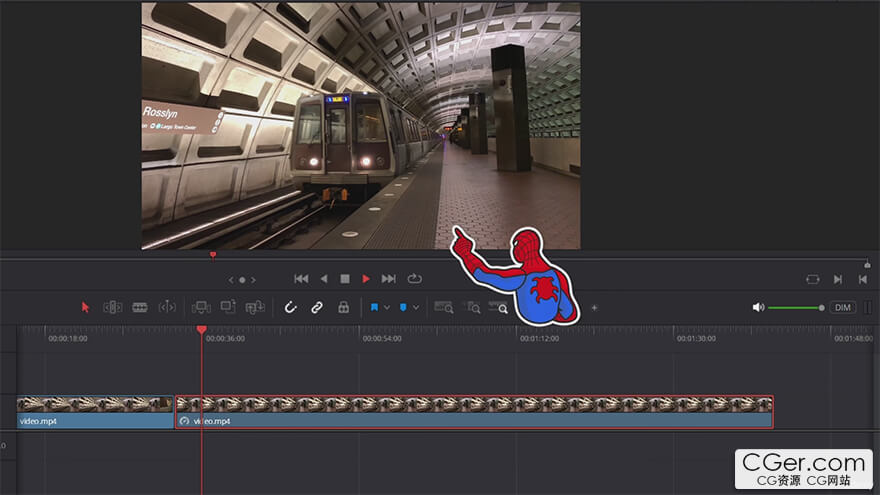
Task: Select the second video.mp4 clip on timeline
Action: tap(474, 412)
